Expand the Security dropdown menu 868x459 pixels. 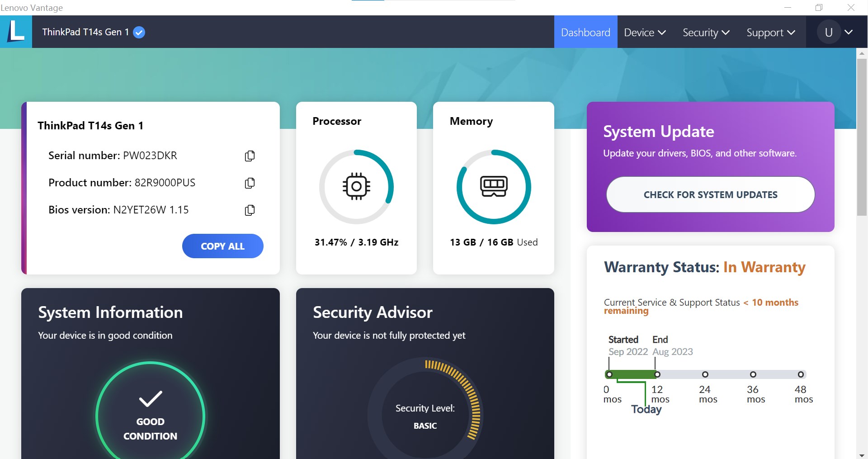(x=706, y=32)
